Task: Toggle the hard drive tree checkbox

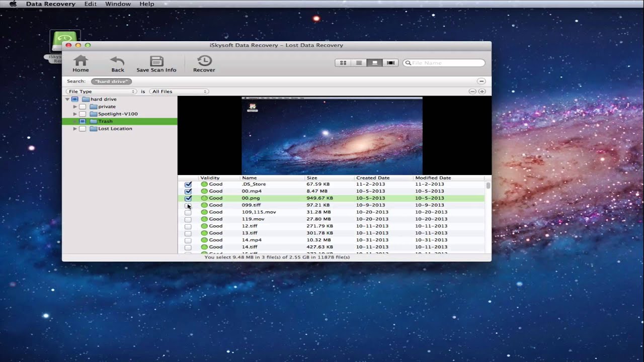Action: [75, 100]
